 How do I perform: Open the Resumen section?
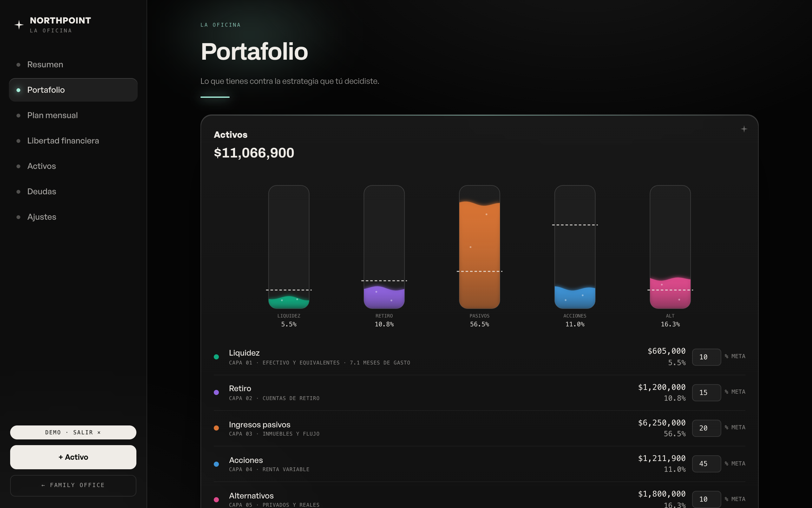(x=73, y=64)
